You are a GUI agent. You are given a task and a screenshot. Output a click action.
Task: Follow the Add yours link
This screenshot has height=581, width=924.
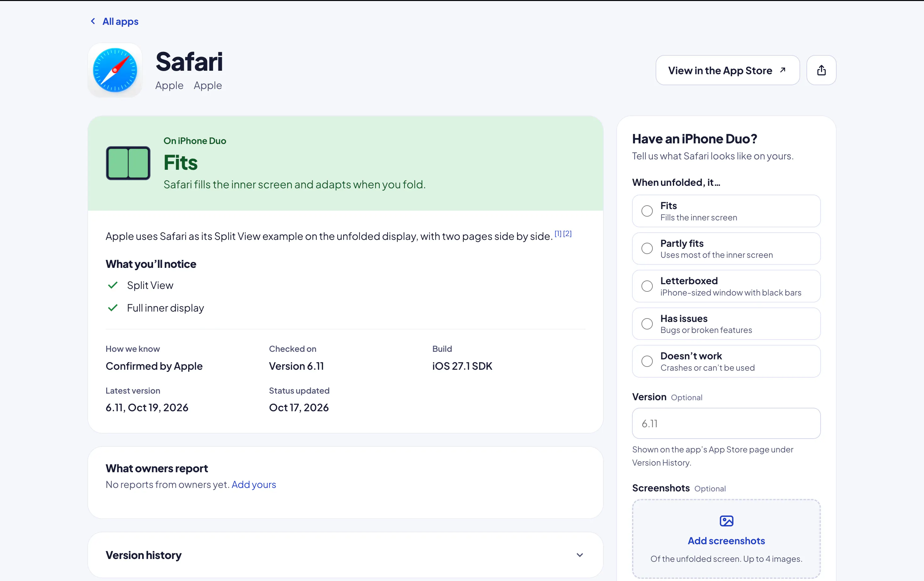coord(254,485)
